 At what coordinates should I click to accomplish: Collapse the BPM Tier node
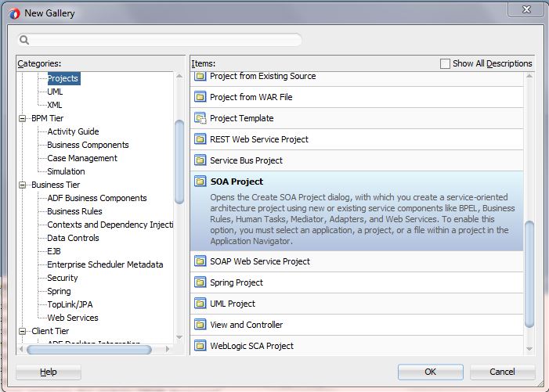(23, 119)
